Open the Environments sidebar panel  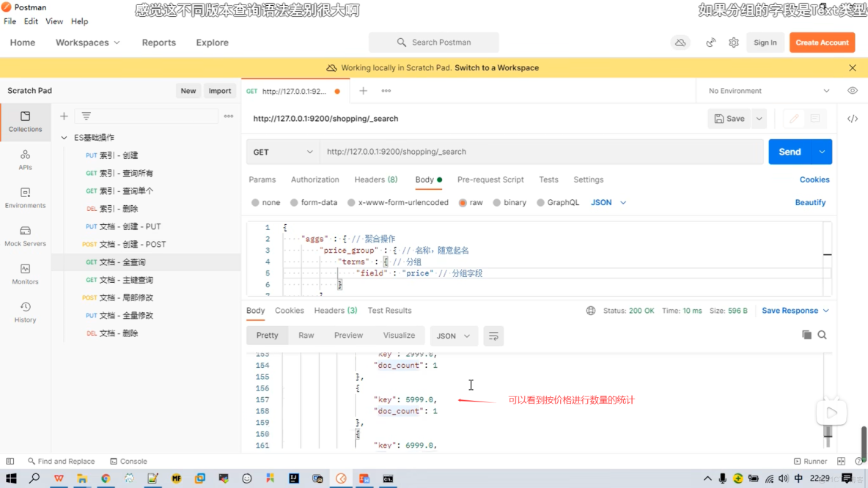pos(25,198)
